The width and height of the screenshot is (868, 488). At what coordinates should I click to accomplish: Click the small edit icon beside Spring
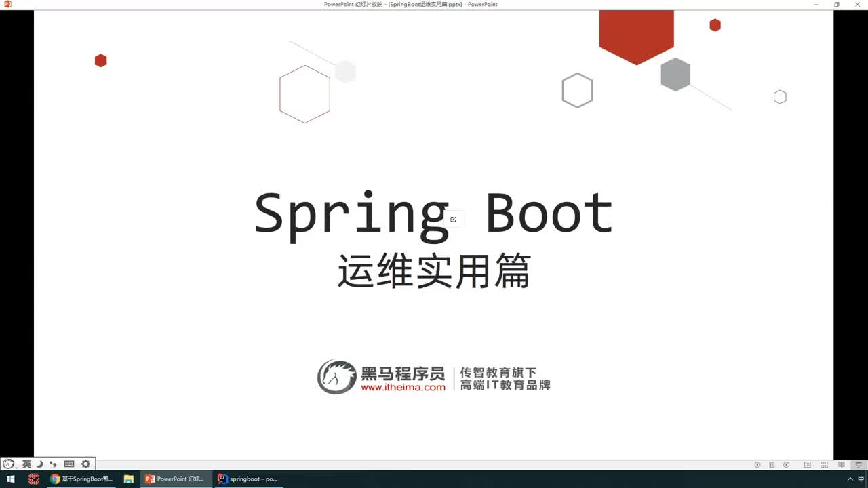pyautogui.click(x=453, y=219)
